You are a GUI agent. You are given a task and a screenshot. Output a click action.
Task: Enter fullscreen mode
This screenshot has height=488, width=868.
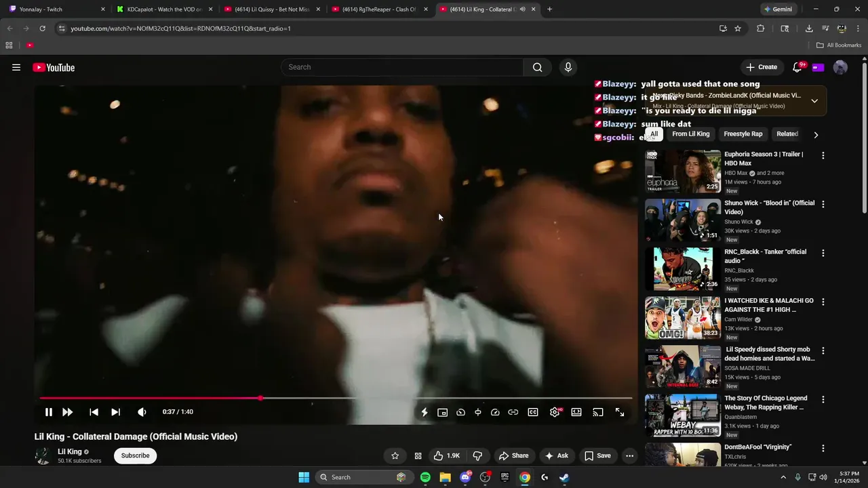pyautogui.click(x=620, y=412)
